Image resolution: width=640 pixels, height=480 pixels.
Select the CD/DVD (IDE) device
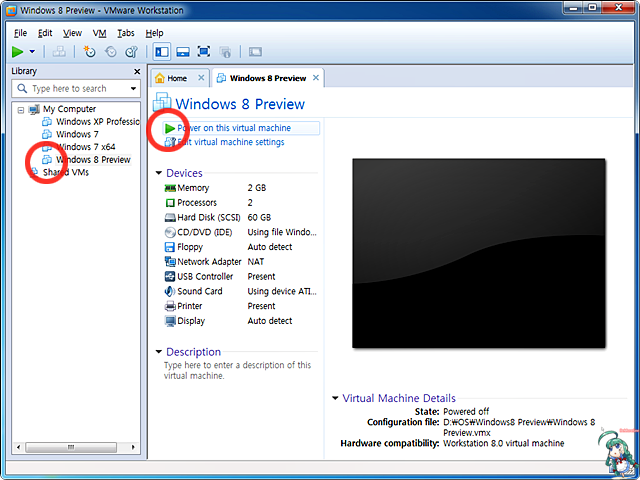coord(240,232)
